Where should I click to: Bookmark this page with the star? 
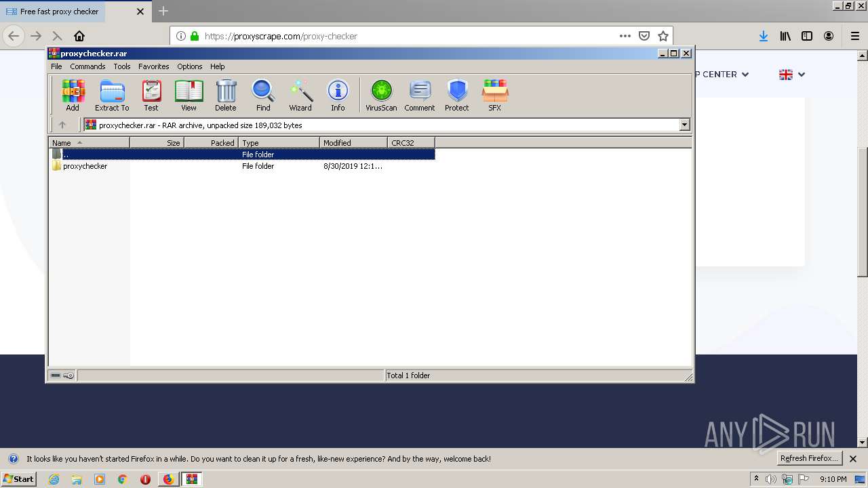click(x=663, y=36)
